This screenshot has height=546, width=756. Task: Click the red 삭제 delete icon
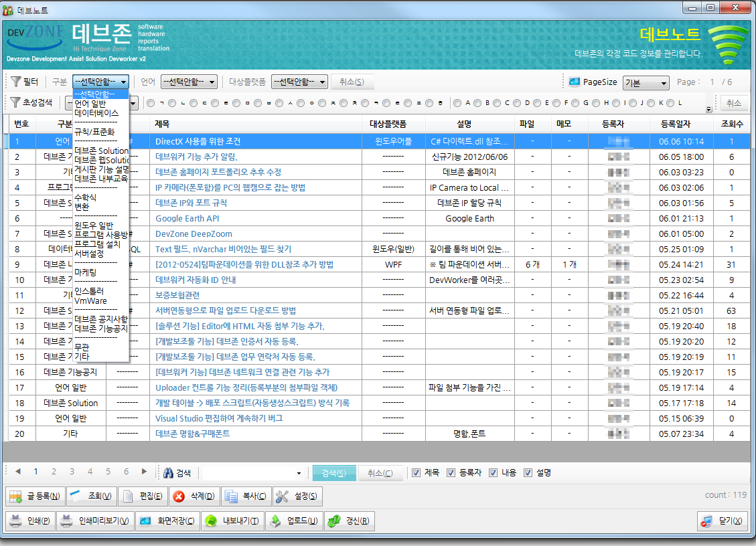[x=179, y=496]
